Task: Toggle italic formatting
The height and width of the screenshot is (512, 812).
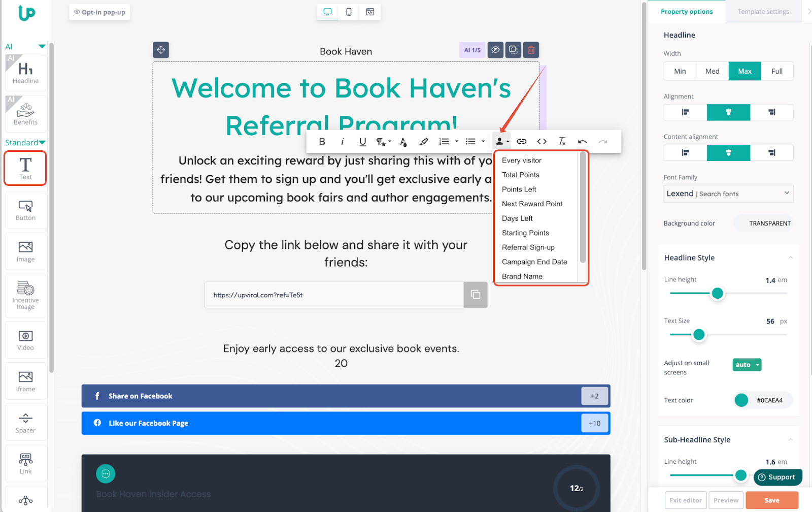Action: (342, 142)
